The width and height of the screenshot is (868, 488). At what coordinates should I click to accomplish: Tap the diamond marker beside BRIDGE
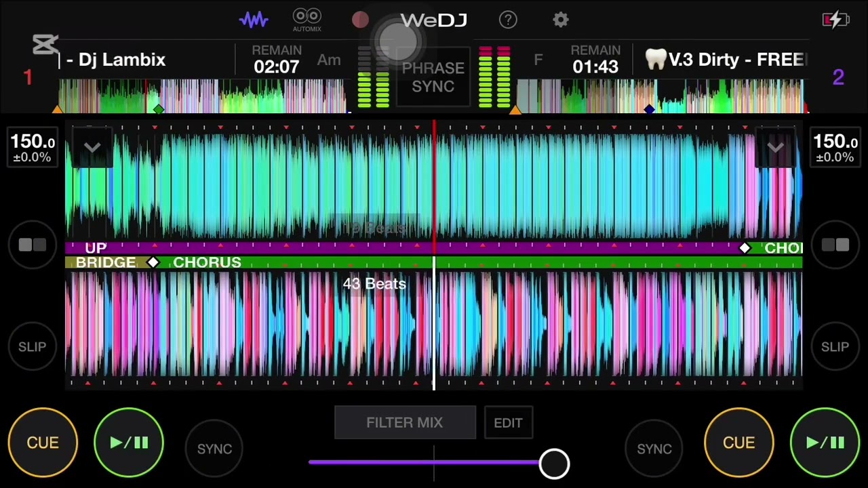click(153, 262)
